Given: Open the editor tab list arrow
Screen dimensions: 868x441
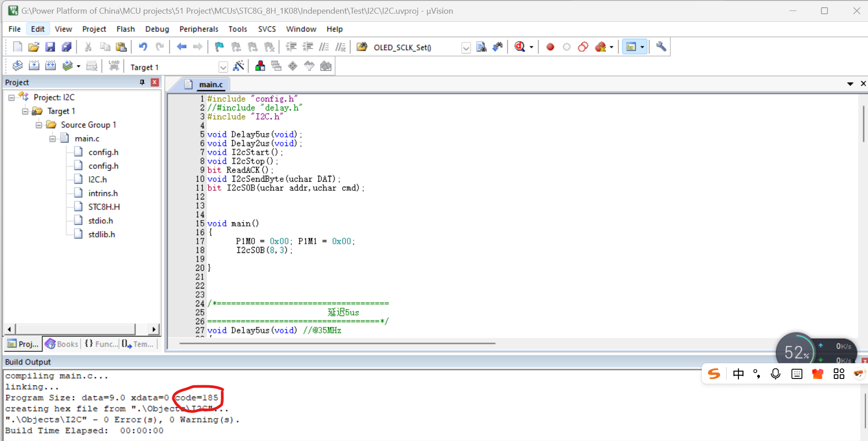Looking at the screenshot, I should click(x=850, y=84).
